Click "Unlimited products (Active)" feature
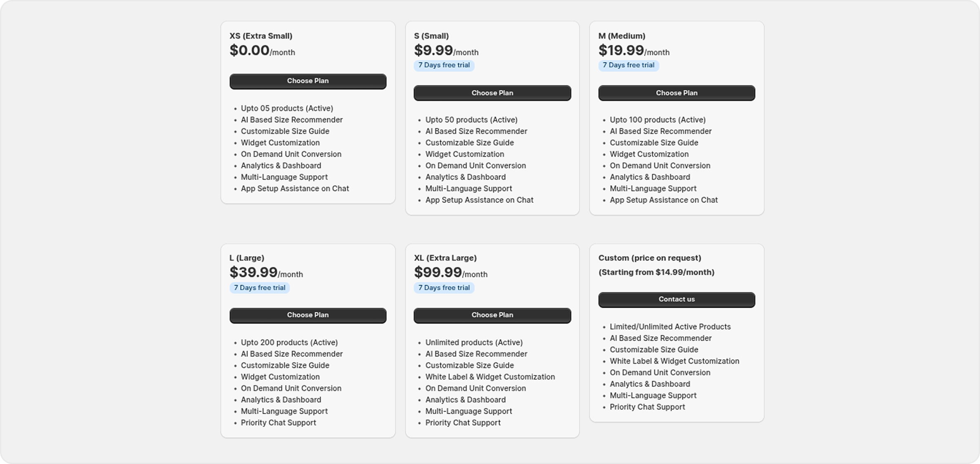This screenshot has height=464, width=980. (474, 343)
